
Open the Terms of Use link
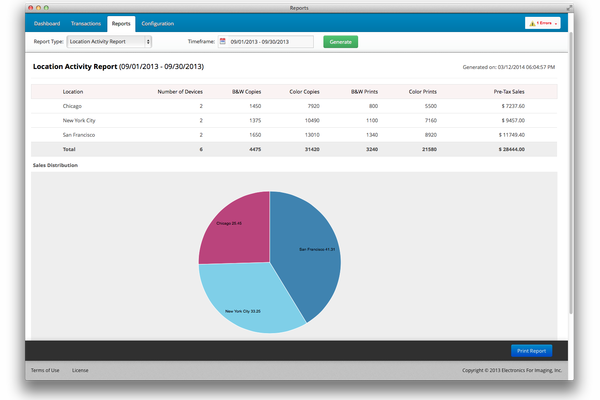[x=45, y=370]
